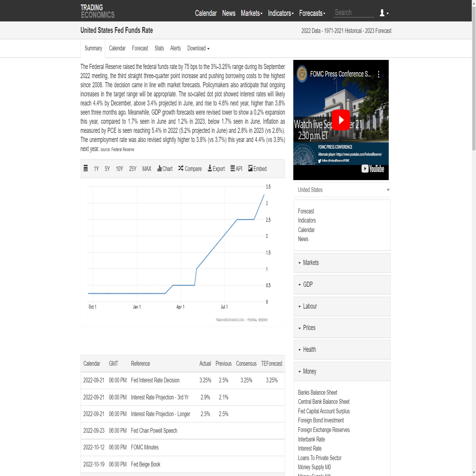Click the Search input field

(x=354, y=13)
